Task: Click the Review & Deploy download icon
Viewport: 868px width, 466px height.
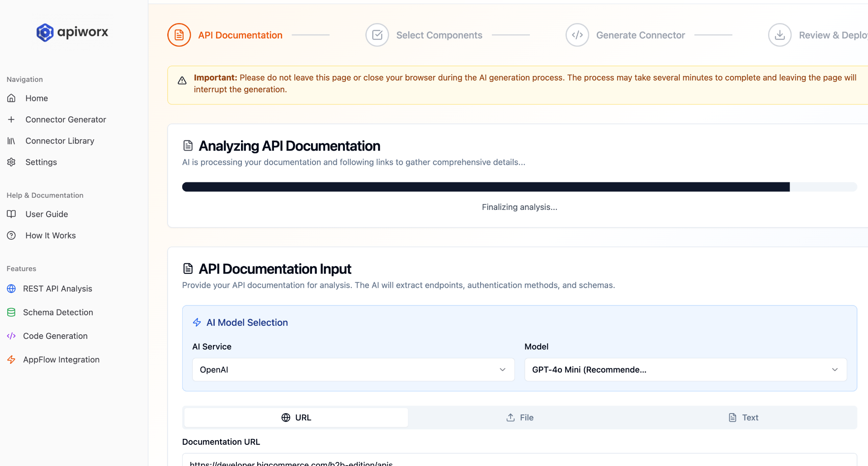Action: [780, 35]
